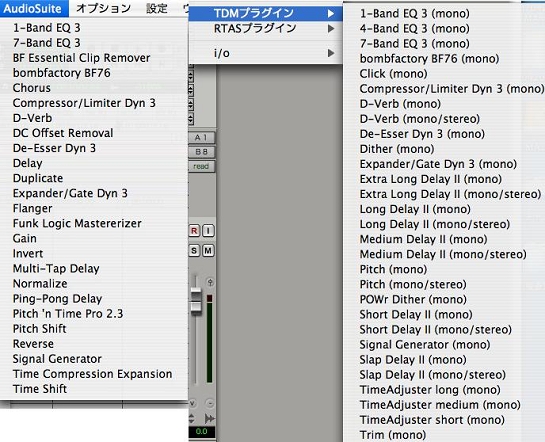This screenshot has width=545, height=442.
Task: Choose Duplicate in AudioSuite menu
Action: pyautogui.click(x=38, y=178)
